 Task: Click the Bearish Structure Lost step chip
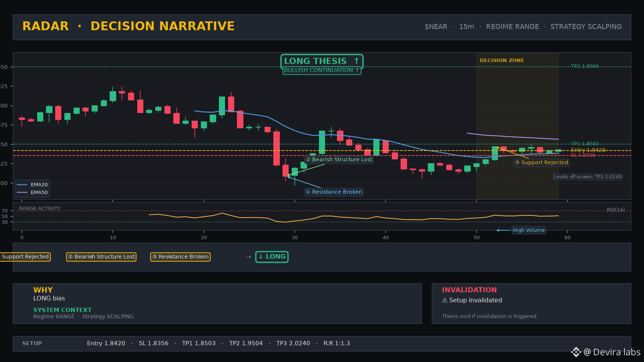click(x=101, y=257)
